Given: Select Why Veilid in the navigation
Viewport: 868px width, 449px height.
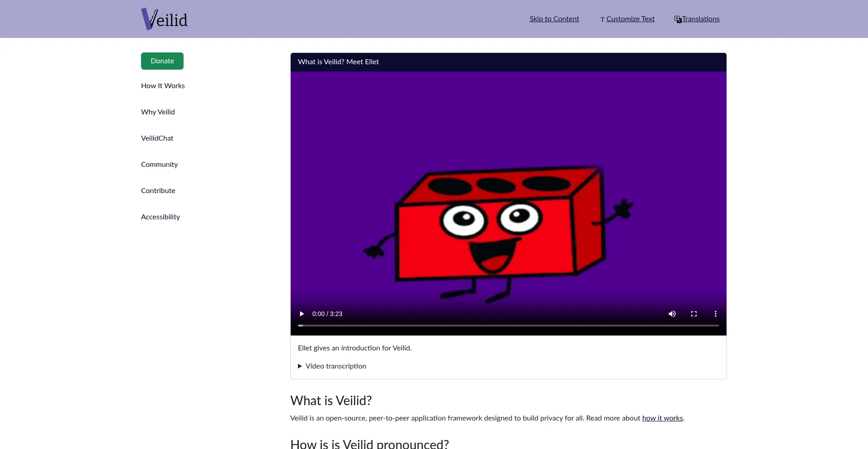Looking at the screenshot, I should (x=158, y=112).
